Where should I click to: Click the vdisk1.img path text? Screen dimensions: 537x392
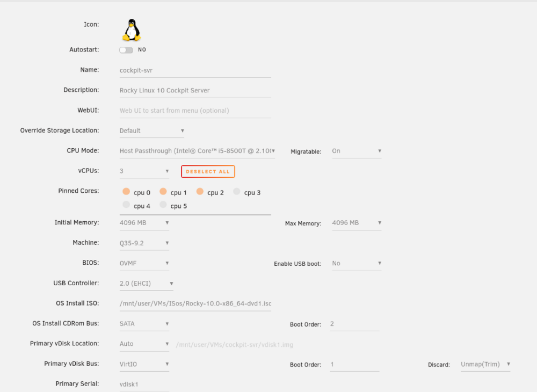coord(235,345)
